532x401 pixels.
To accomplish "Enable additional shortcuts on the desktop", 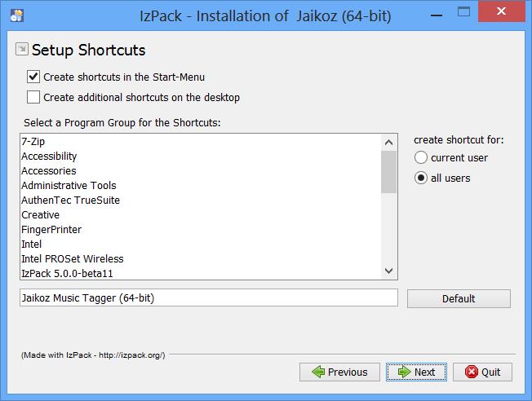I will coord(33,97).
